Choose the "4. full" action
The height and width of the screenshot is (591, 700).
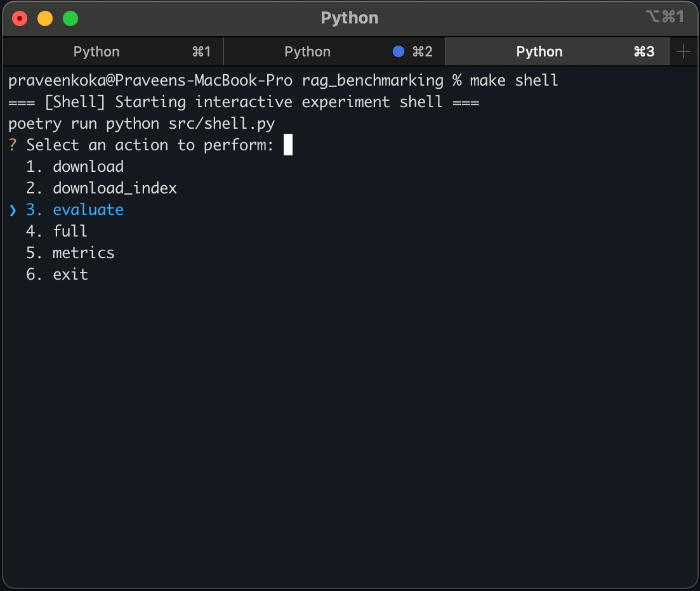coord(57,231)
